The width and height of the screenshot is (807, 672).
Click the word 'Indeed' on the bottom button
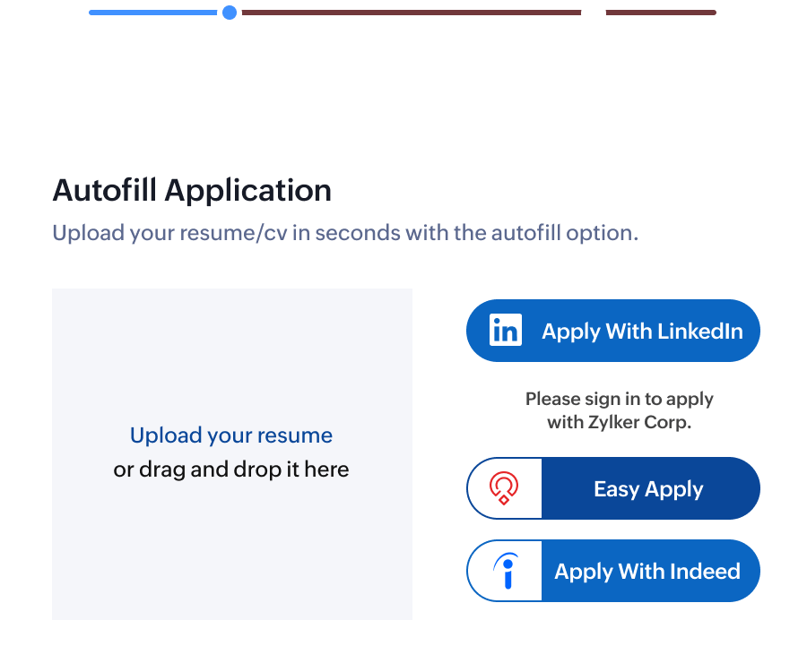click(x=705, y=572)
